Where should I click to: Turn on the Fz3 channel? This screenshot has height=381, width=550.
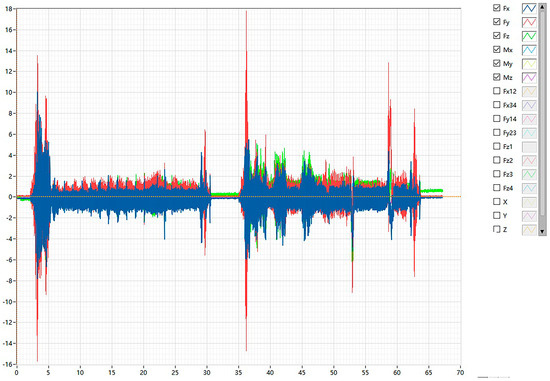496,174
